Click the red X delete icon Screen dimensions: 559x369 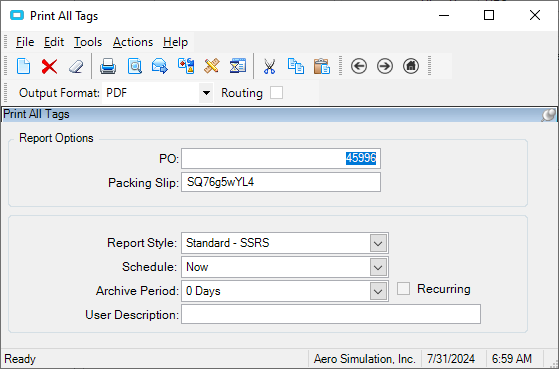tap(49, 66)
